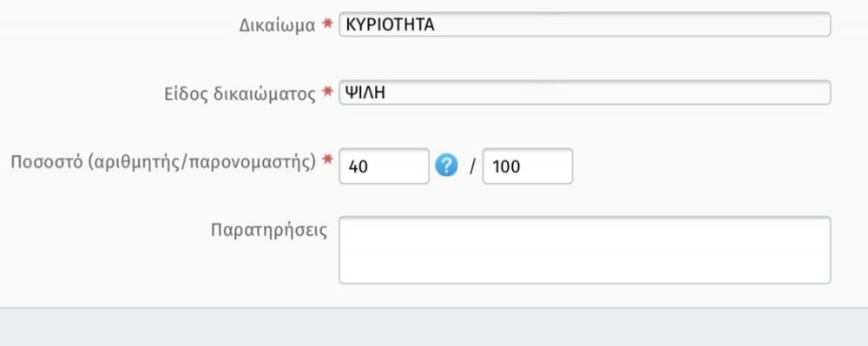Click the number 100 in the denominator

click(506, 166)
